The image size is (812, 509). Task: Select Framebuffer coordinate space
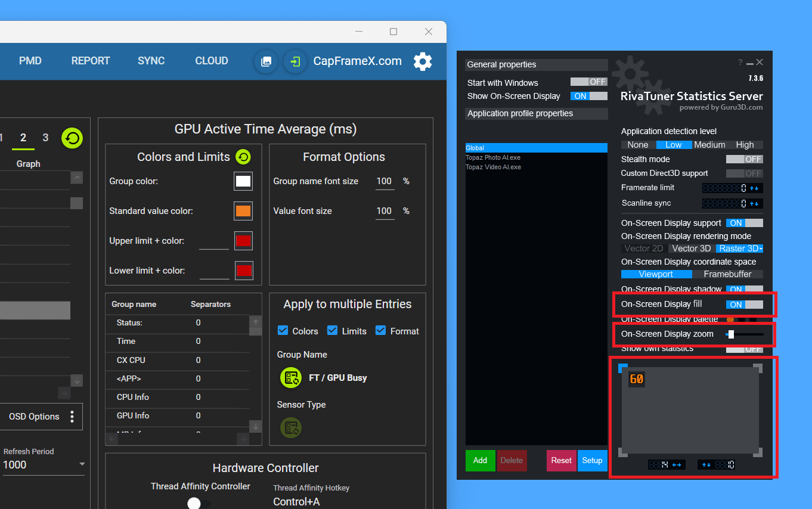click(727, 274)
